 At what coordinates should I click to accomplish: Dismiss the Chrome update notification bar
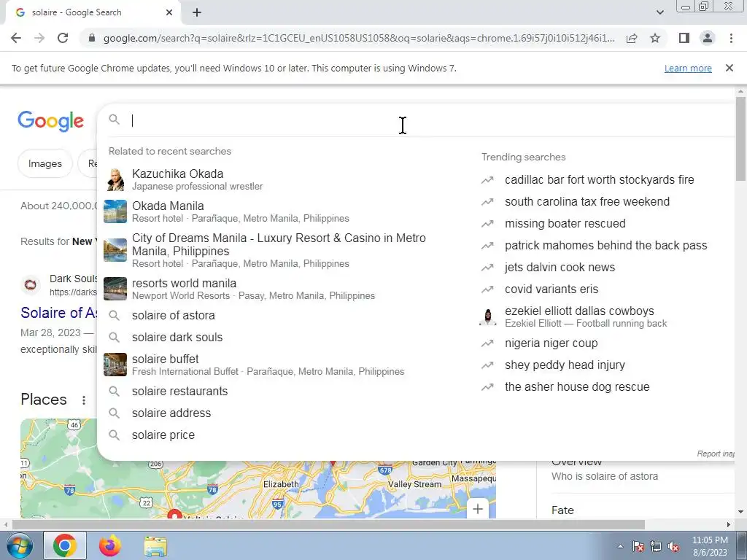(x=729, y=68)
